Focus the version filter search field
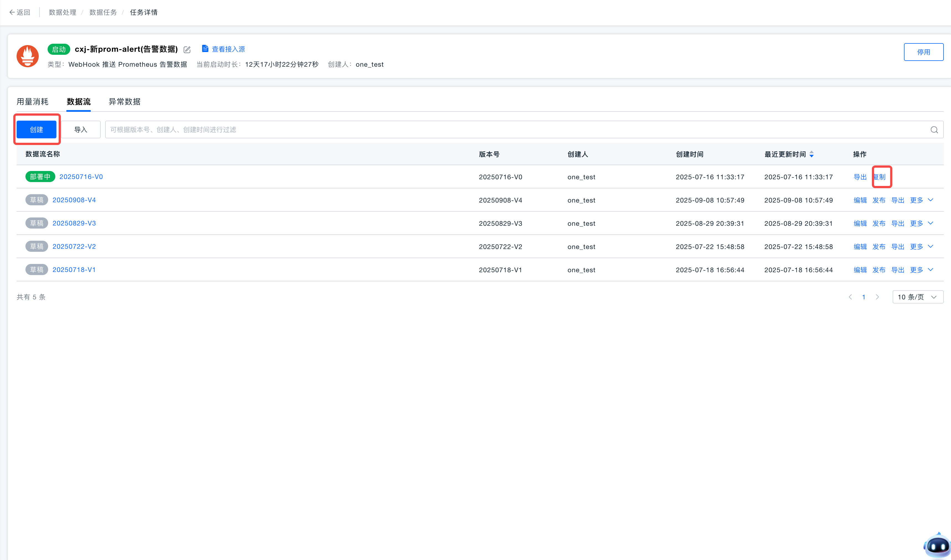The image size is (951, 560). pyautogui.click(x=517, y=129)
